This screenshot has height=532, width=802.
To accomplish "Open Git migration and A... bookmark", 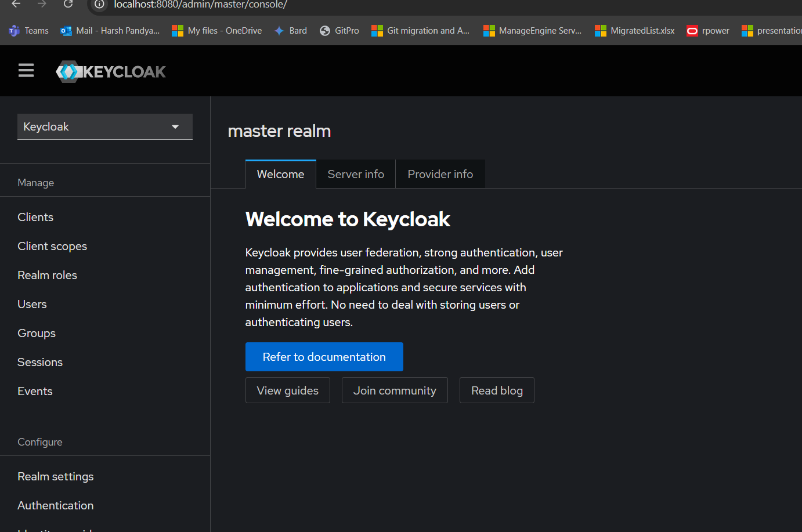I will [421, 31].
